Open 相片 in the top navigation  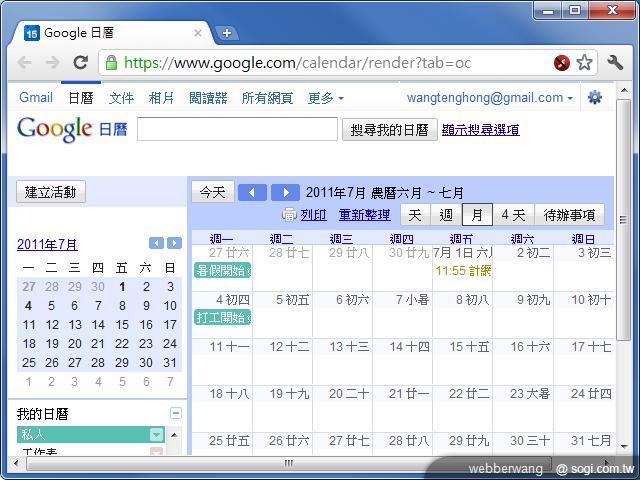point(161,98)
